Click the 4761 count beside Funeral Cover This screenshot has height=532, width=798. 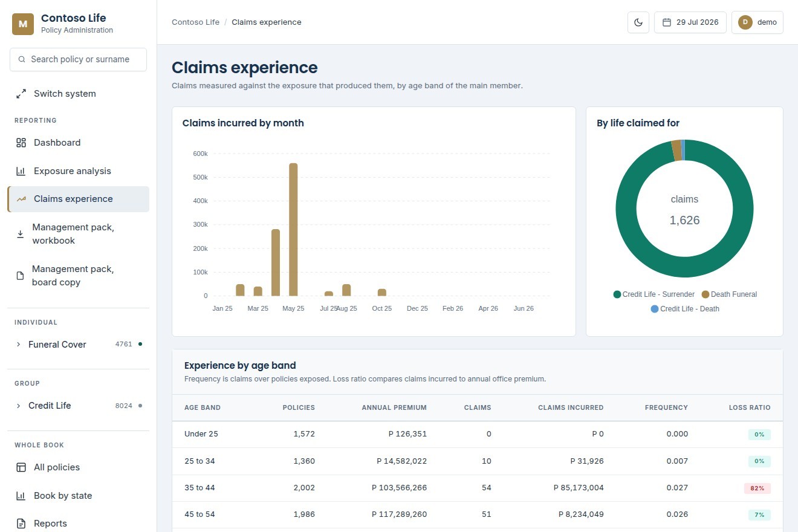(123, 345)
